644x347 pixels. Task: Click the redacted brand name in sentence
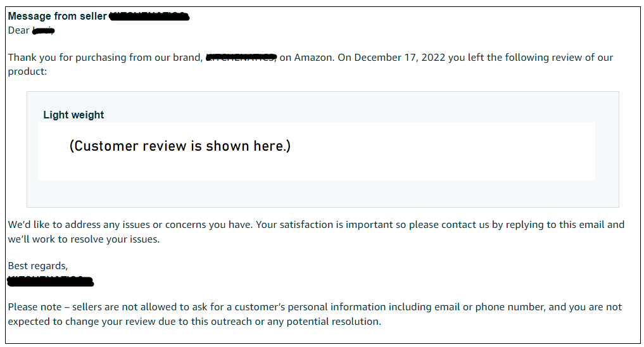pos(241,58)
